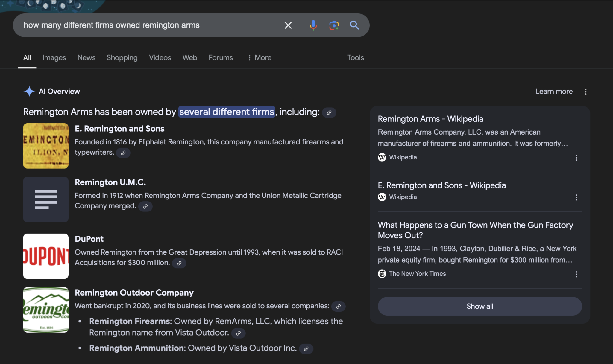Open source link icon after 'Vista Outdoor Inc.'
This screenshot has height=364, width=613.
pos(306,349)
